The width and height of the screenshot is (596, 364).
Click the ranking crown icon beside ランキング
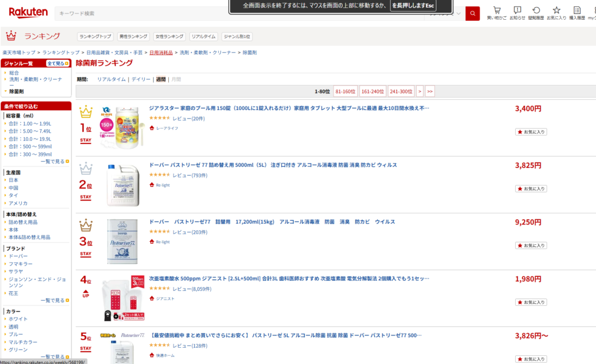[x=11, y=36]
